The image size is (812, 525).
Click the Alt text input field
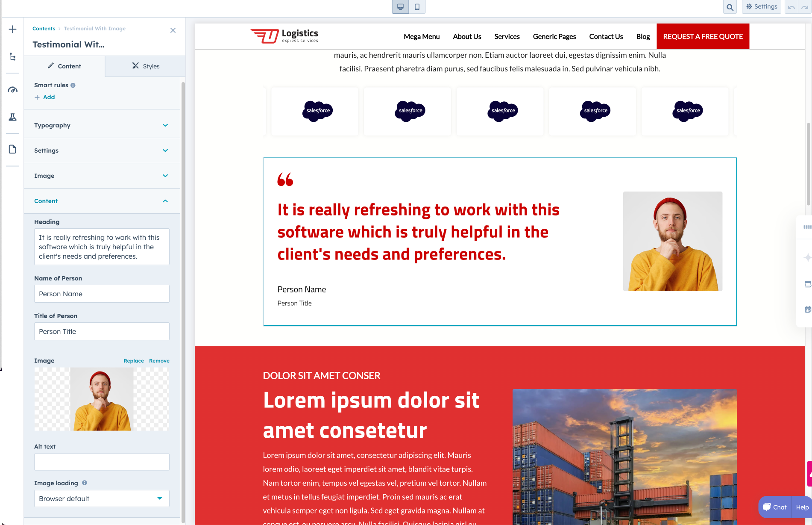102,462
